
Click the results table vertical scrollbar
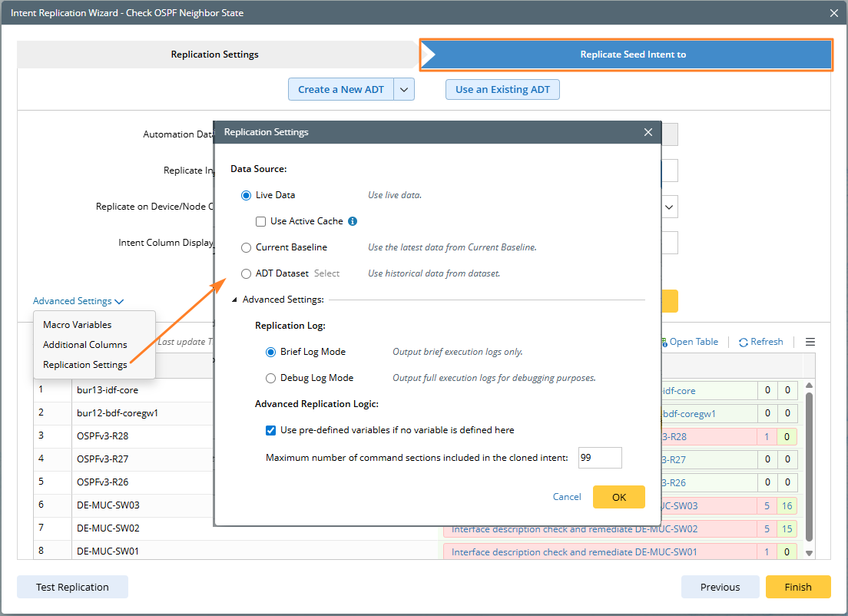coord(809,466)
